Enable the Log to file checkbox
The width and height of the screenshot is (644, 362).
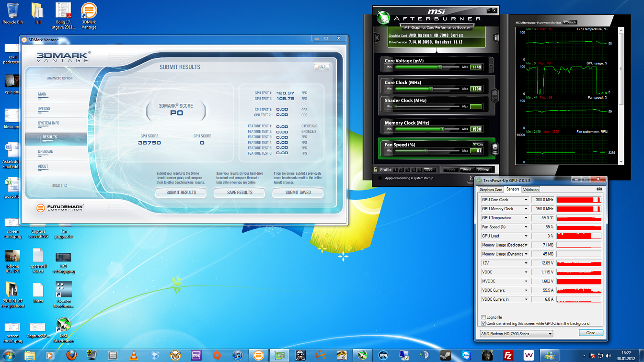pos(483,317)
